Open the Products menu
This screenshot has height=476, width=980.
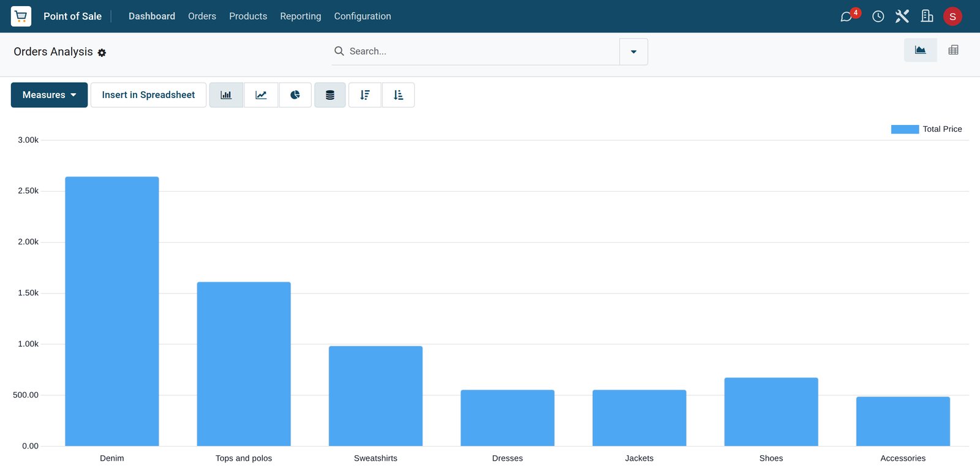click(x=248, y=17)
